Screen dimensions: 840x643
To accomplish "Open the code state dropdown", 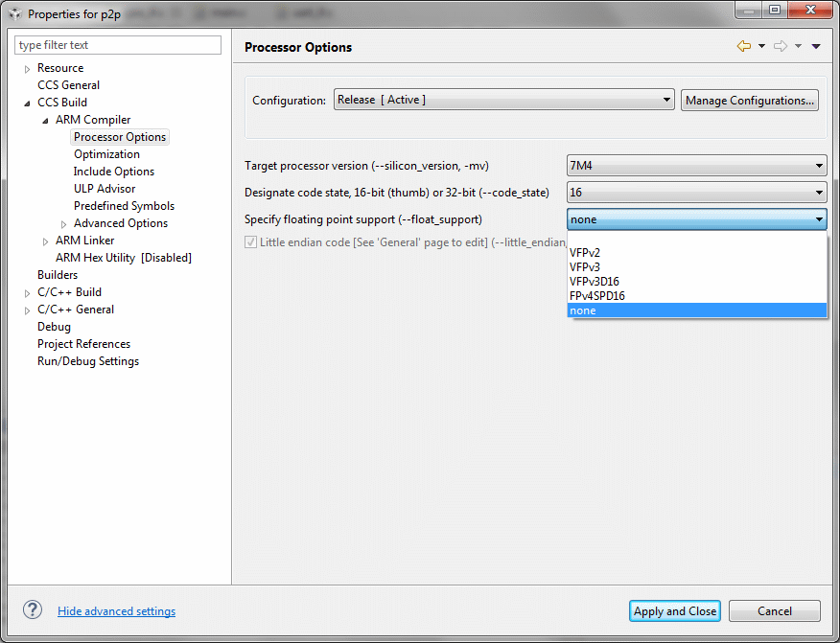I will tap(696, 193).
